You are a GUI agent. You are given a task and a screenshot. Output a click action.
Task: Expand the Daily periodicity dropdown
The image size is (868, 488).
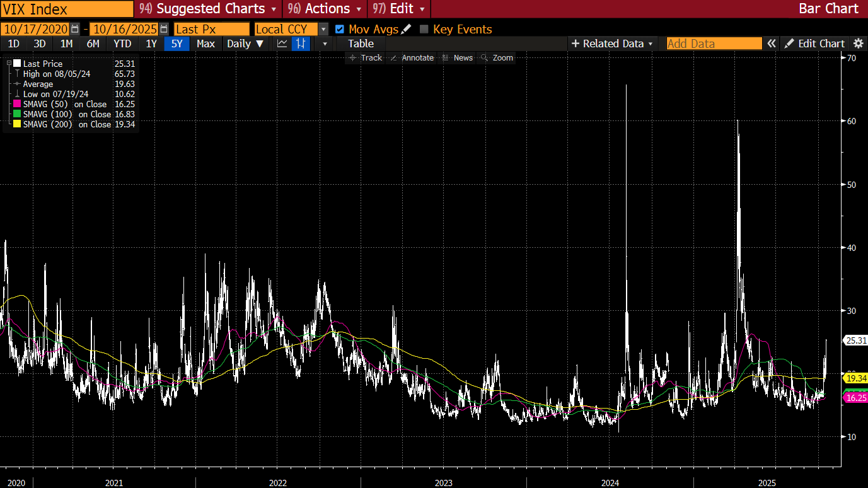tap(245, 44)
